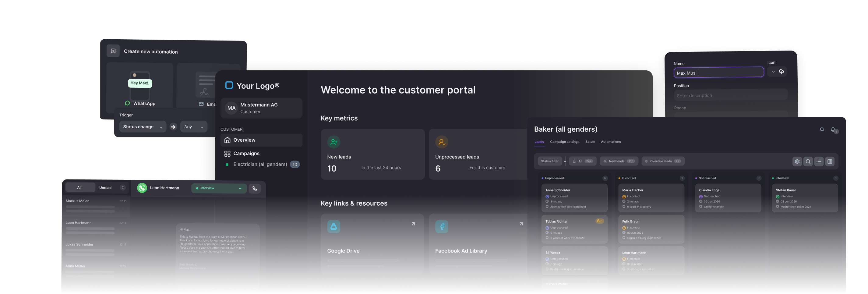Open search in the Baker campaign header

coord(821,130)
